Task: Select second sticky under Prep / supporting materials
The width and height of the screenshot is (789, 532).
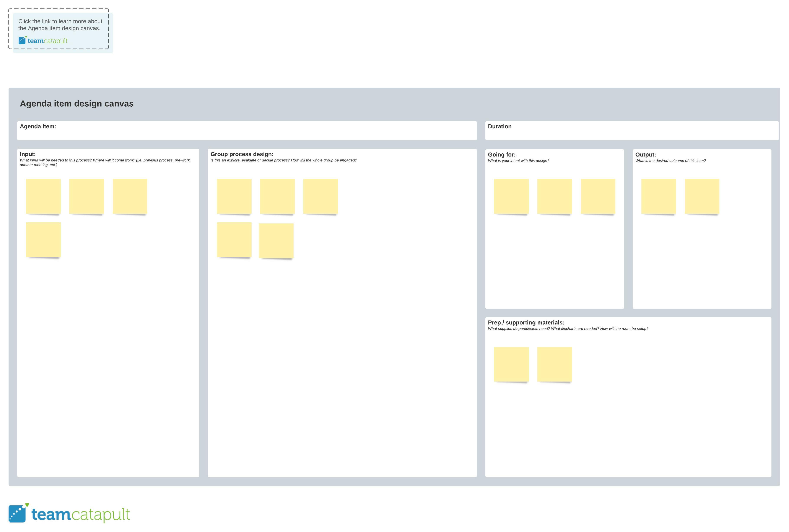Action: point(555,364)
